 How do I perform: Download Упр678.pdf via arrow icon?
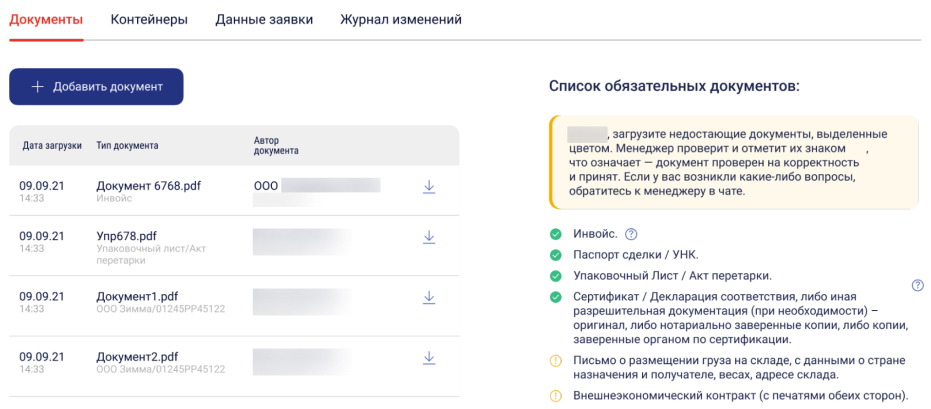coord(429,237)
